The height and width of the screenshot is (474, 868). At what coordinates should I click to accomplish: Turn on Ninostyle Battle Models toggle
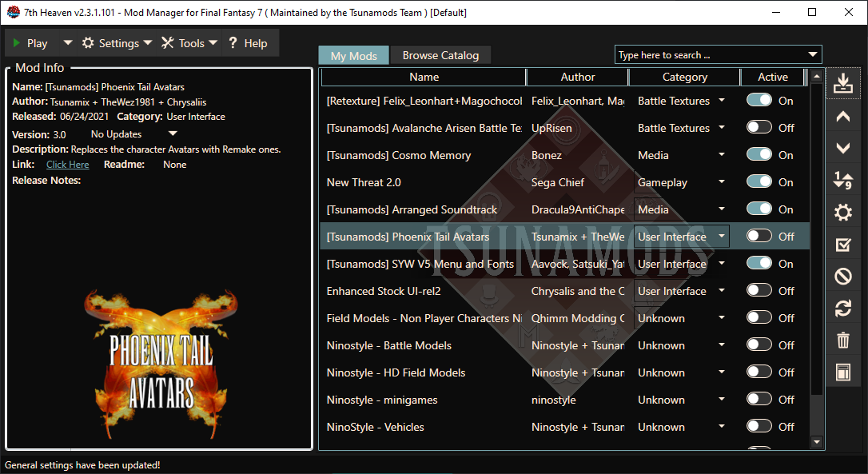(x=759, y=345)
